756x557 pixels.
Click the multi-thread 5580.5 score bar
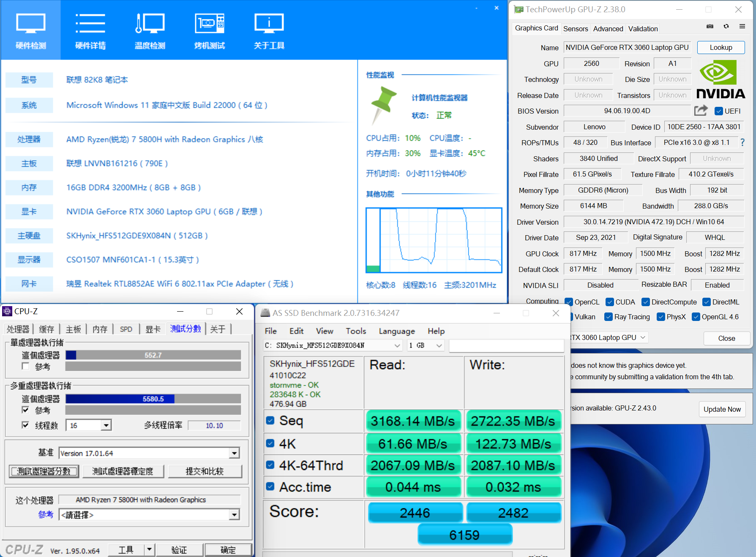click(x=153, y=399)
